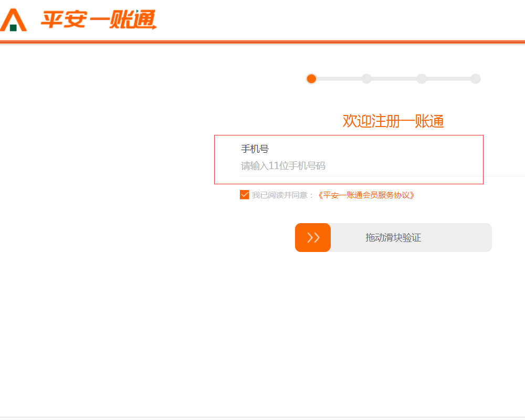Image resolution: width=525 pixels, height=420 pixels.
Task: Click the orange house logo icon
Action: coord(13,20)
